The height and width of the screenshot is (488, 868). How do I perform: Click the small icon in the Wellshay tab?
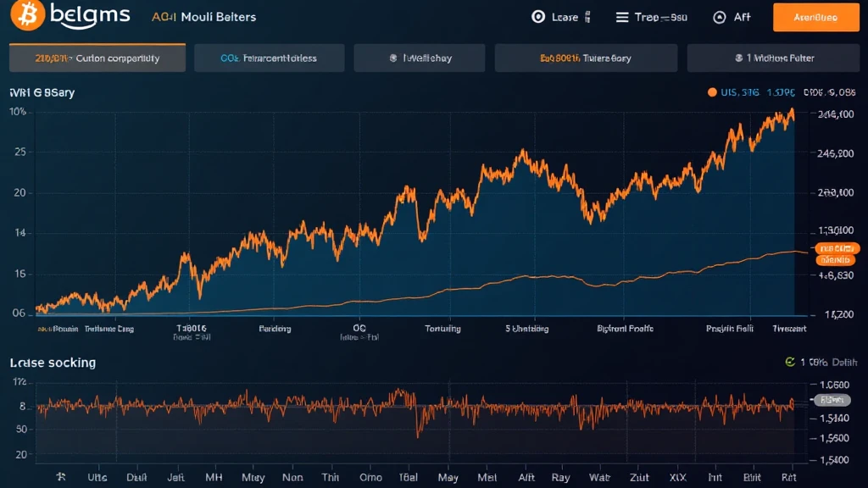(393, 58)
